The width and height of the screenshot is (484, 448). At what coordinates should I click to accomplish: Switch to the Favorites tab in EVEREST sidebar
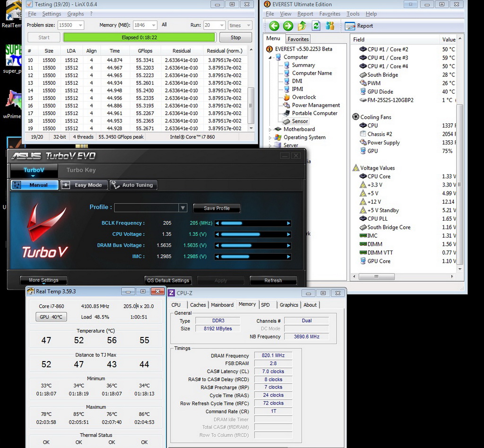(298, 39)
